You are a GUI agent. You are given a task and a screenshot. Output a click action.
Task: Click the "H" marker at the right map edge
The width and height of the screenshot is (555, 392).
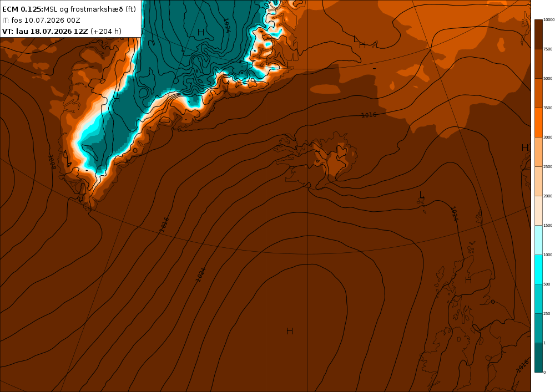(525, 147)
